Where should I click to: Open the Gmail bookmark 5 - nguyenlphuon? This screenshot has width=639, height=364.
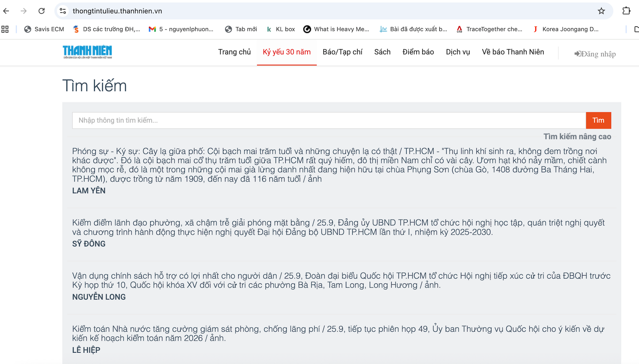click(x=181, y=29)
